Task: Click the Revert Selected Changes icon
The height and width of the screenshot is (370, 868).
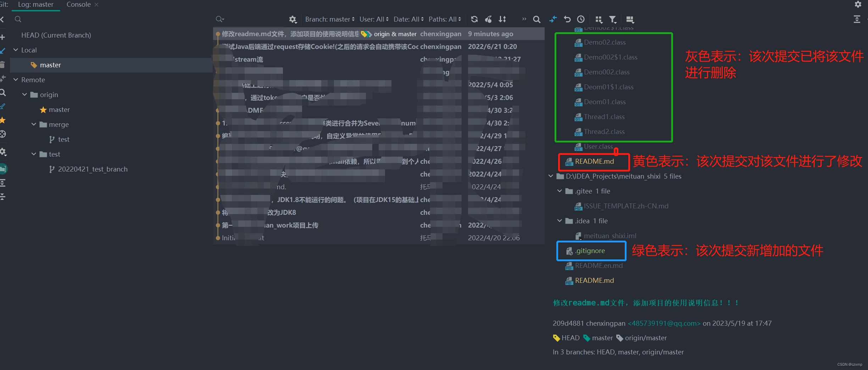Action: point(567,19)
